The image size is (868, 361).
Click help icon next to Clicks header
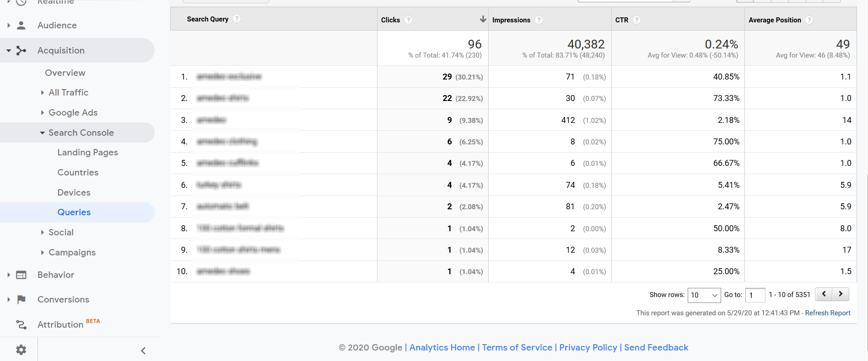408,20
